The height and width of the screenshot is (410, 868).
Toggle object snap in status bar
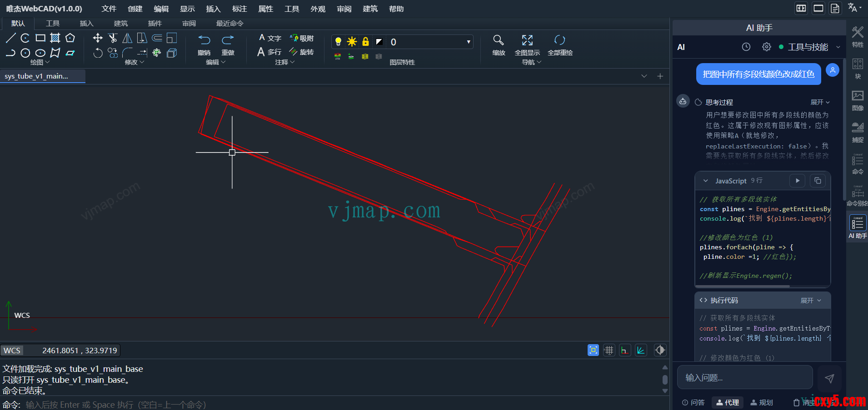(593, 350)
